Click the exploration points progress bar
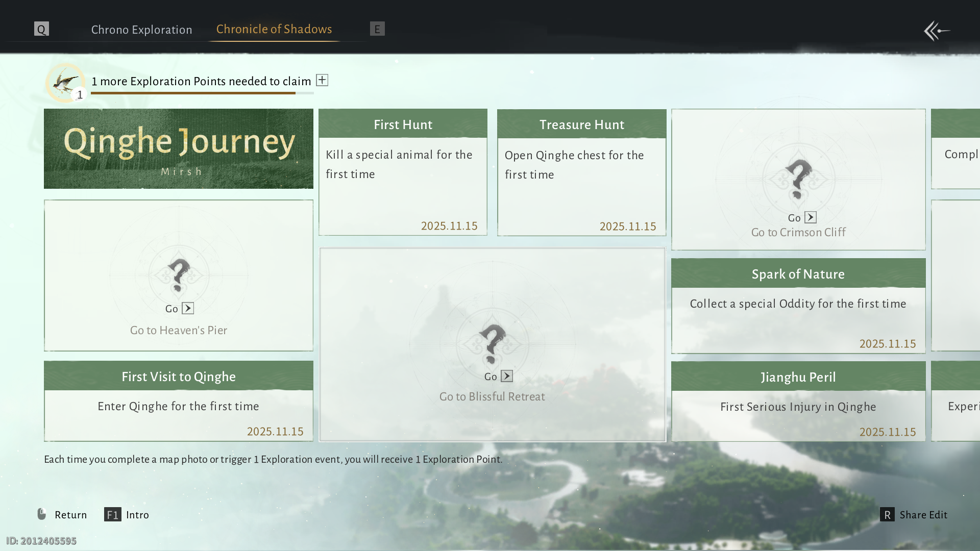Screen dimensions: 980x551 [202, 93]
